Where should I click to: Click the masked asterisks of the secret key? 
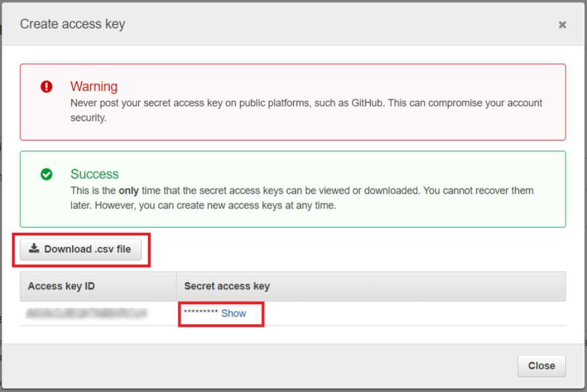[x=201, y=312]
